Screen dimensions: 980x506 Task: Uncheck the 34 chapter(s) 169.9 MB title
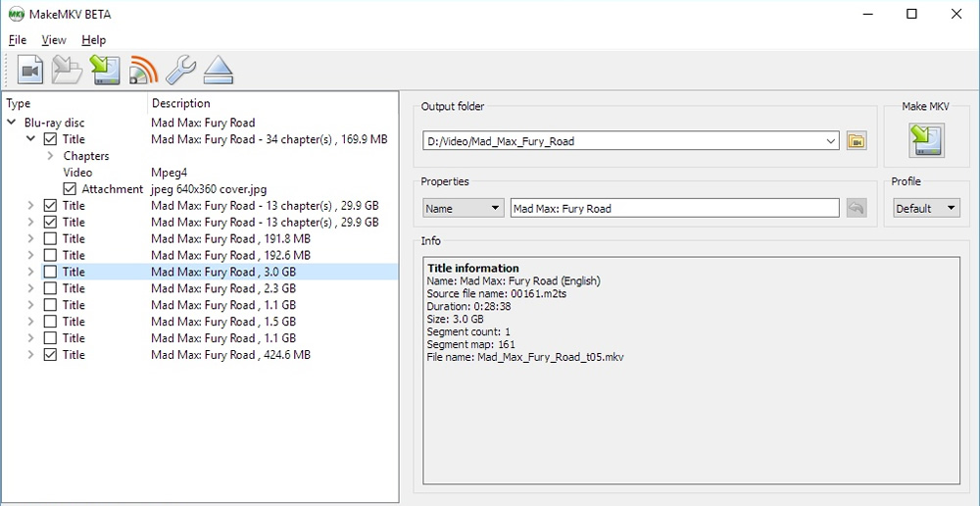pos(50,139)
